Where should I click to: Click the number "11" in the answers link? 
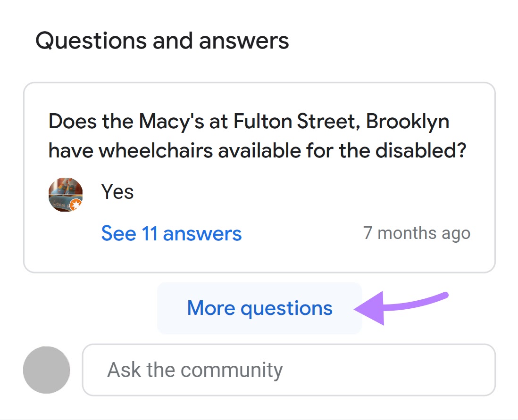pos(150,233)
